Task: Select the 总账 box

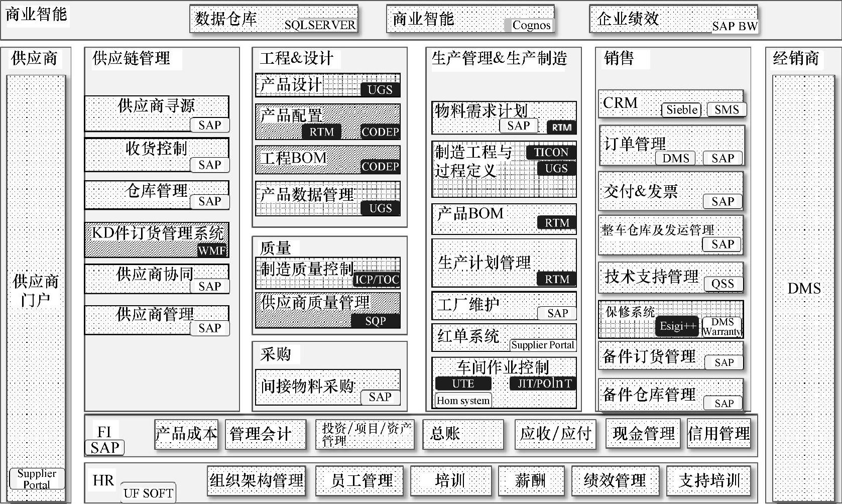Action: pyautogui.click(x=463, y=434)
